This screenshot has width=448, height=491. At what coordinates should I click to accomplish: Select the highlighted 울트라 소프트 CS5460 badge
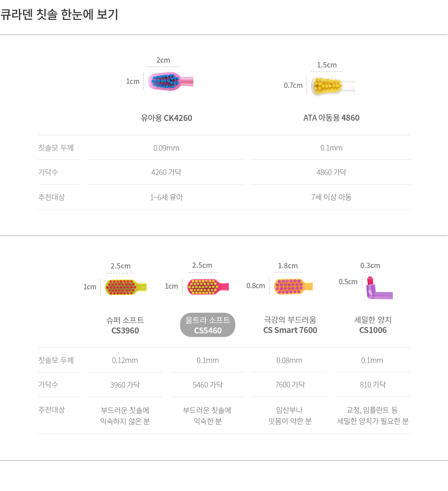click(x=208, y=325)
